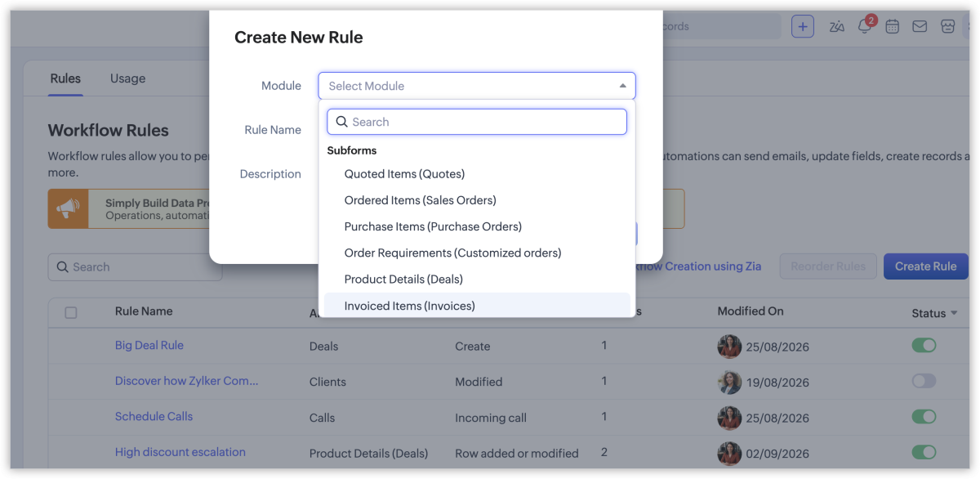Viewport: 980px width, 479px height.
Task: Open the calendar icon in top bar
Action: [x=893, y=26]
